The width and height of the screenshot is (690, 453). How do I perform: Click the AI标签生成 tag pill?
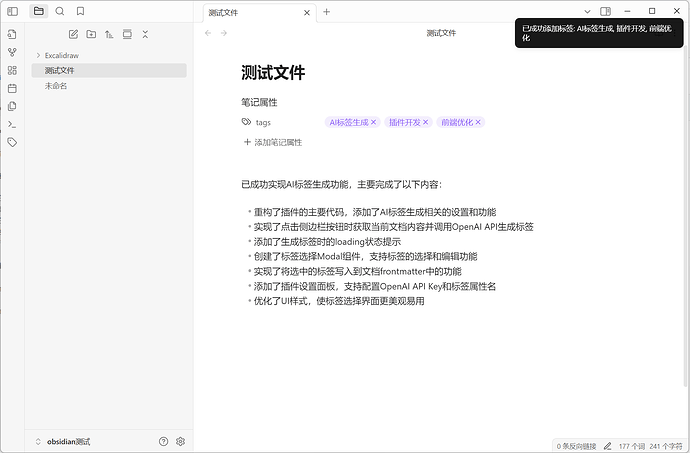(349, 122)
